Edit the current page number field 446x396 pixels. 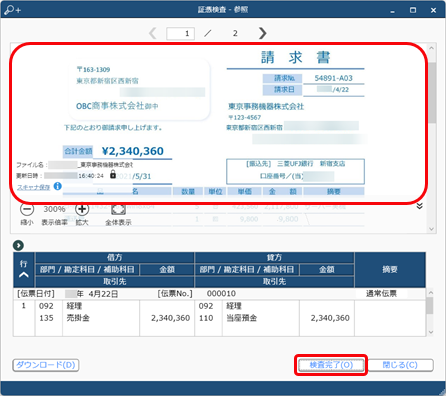[180, 33]
